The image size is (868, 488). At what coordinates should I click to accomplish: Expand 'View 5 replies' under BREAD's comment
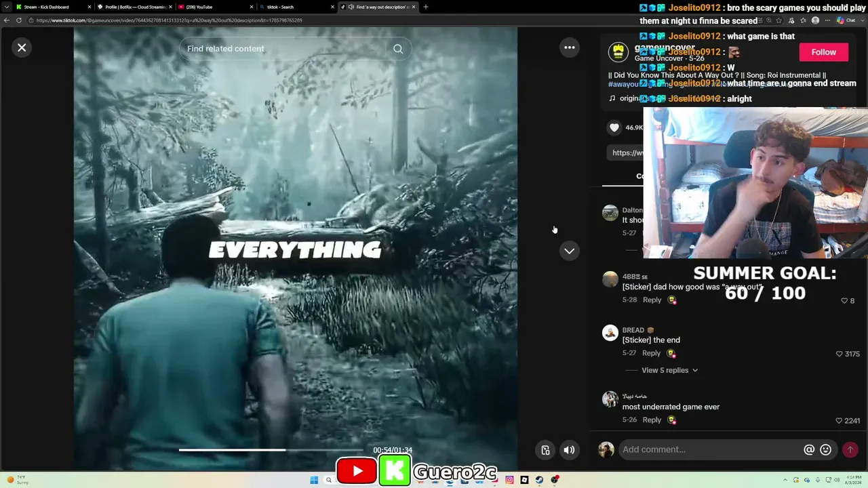tap(669, 370)
